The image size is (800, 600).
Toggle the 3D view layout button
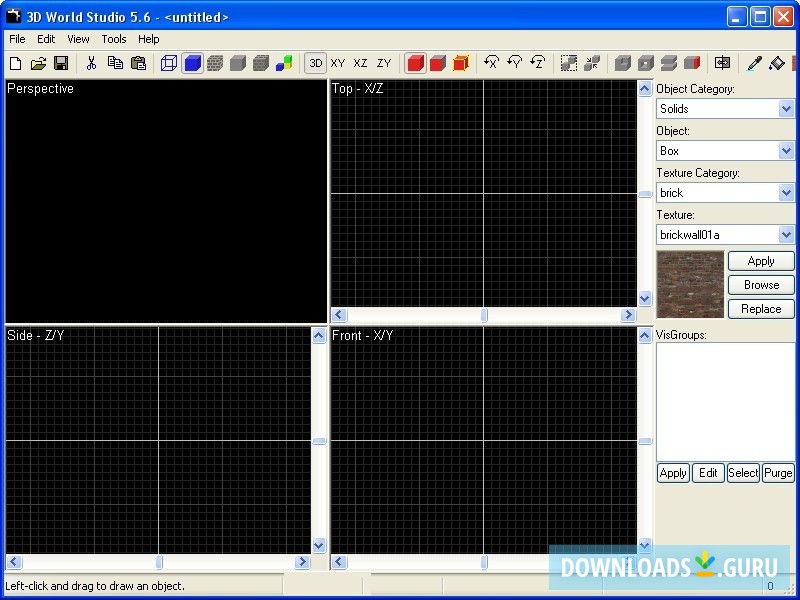pyautogui.click(x=315, y=63)
